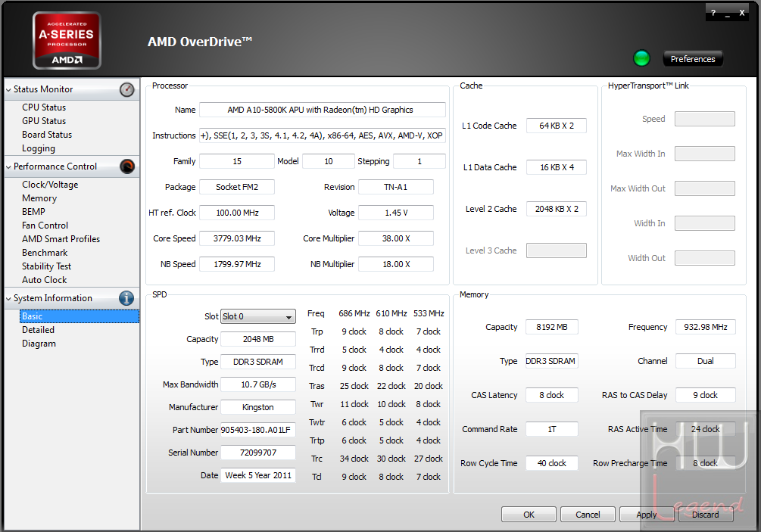
Task: Collapse the System Information section
Action: click(8, 299)
